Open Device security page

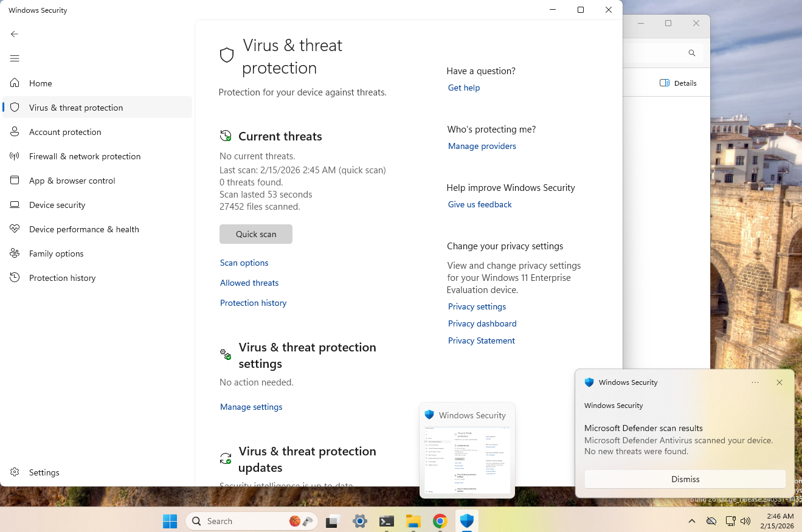[57, 205]
